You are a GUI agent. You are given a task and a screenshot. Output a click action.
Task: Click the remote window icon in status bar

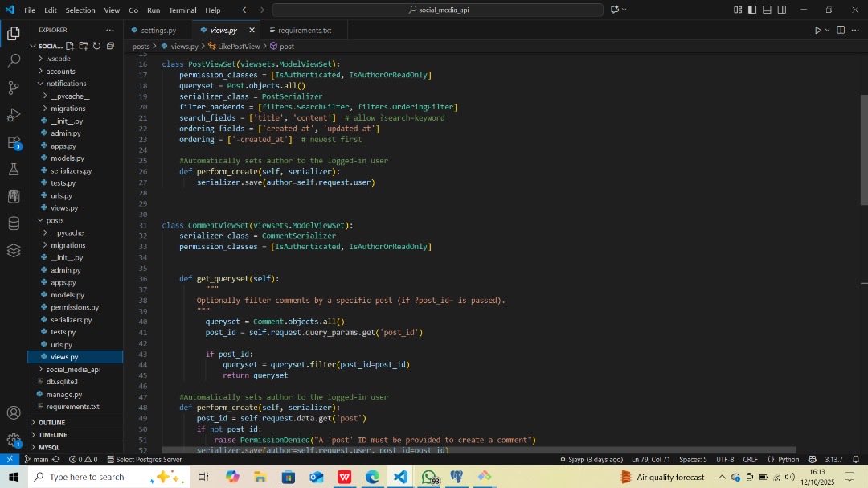[x=10, y=459]
